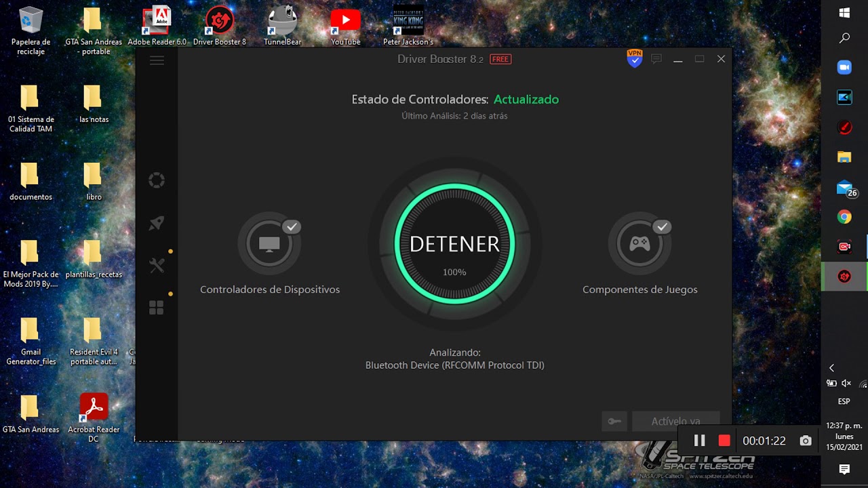868x488 pixels.
Task: Open the Windows Start button
Action: (844, 13)
